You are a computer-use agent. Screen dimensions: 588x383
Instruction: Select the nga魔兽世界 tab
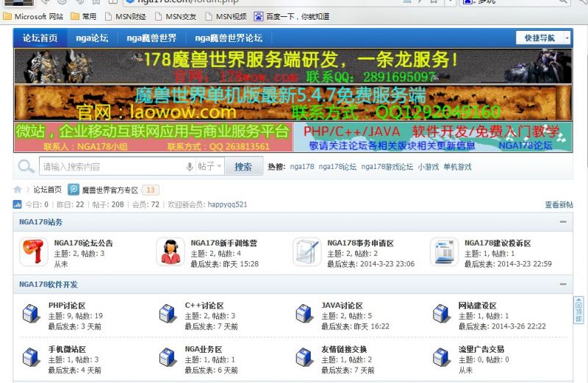(x=151, y=38)
